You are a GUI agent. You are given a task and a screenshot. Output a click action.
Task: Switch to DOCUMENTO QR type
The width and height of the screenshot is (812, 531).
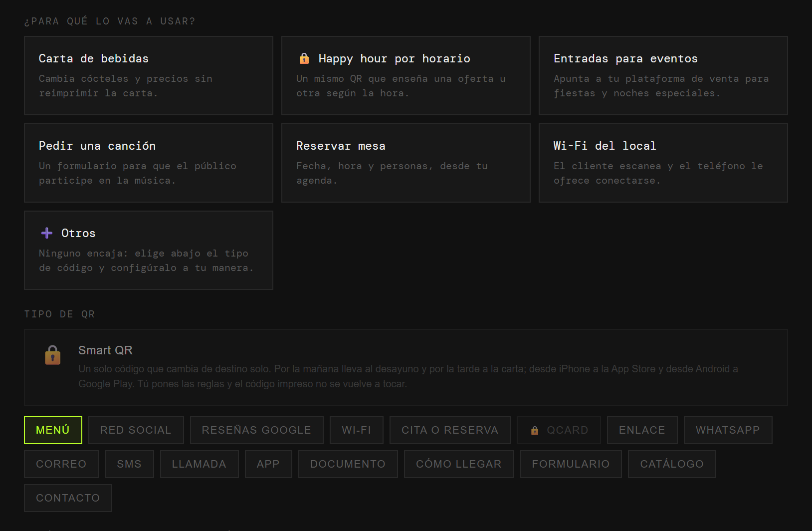tap(348, 464)
